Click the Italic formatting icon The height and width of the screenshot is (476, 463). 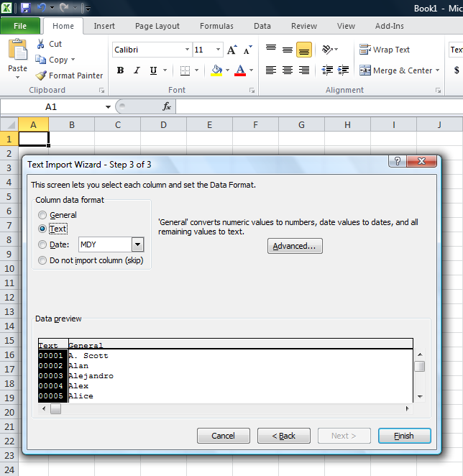[137, 70]
